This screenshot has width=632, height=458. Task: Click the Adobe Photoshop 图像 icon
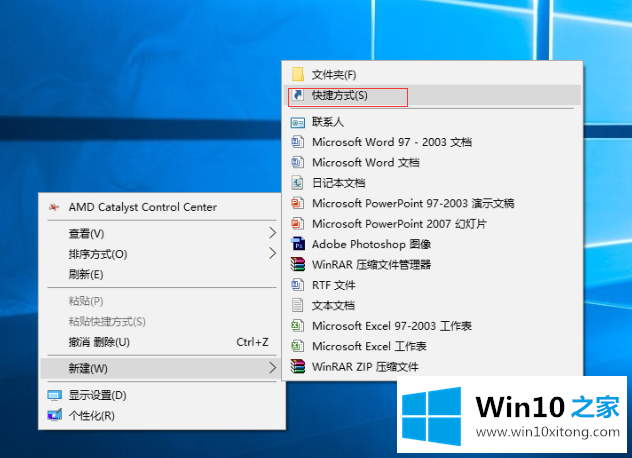(297, 244)
